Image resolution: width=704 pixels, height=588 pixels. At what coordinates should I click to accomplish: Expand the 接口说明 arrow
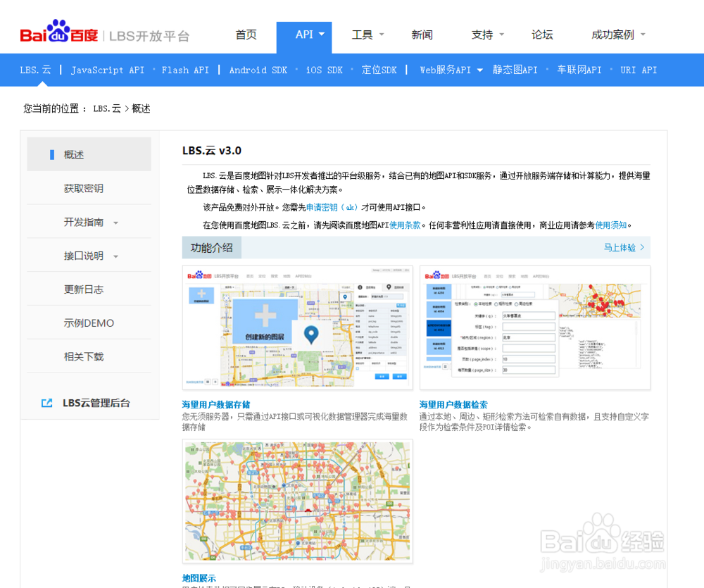(116, 256)
